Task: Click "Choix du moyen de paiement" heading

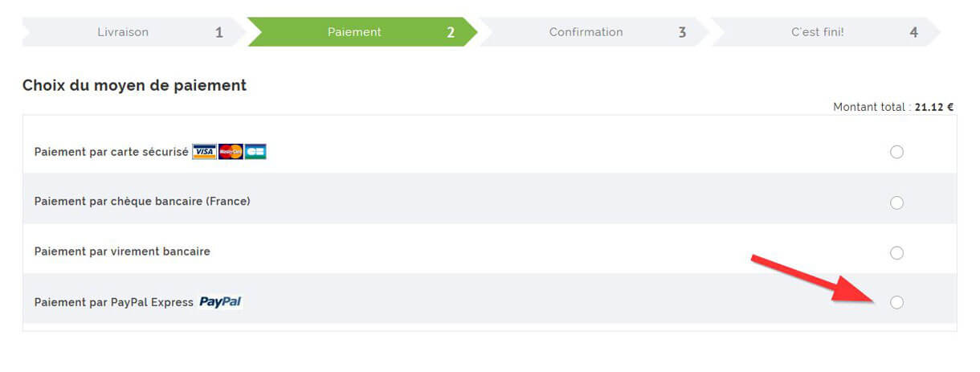Action: [x=134, y=85]
